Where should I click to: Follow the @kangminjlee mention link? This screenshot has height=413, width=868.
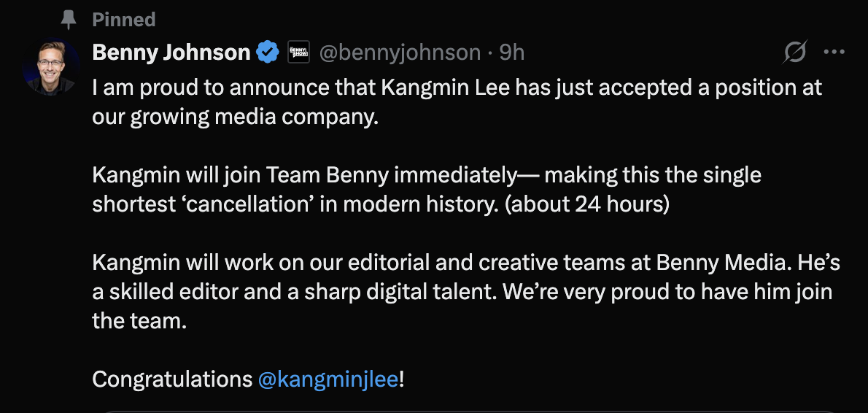pos(328,379)
